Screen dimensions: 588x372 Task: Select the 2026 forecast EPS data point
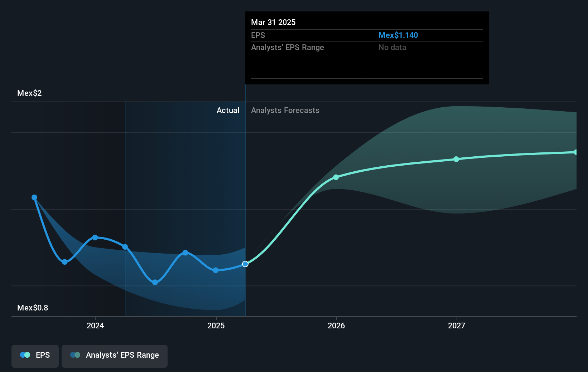336,177
